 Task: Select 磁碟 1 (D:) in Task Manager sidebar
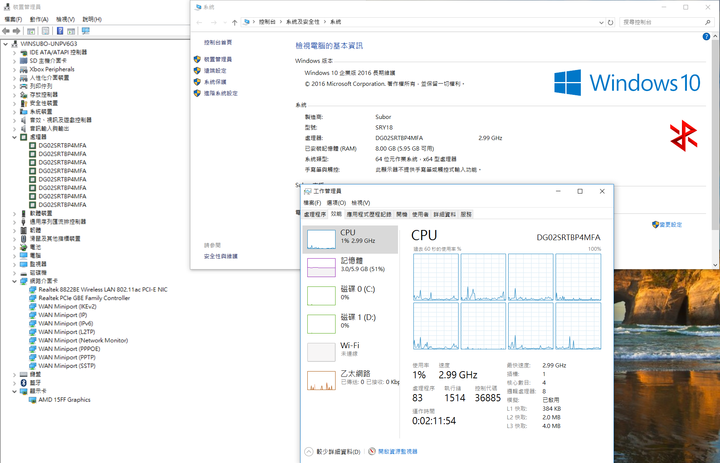coord(350,323)
